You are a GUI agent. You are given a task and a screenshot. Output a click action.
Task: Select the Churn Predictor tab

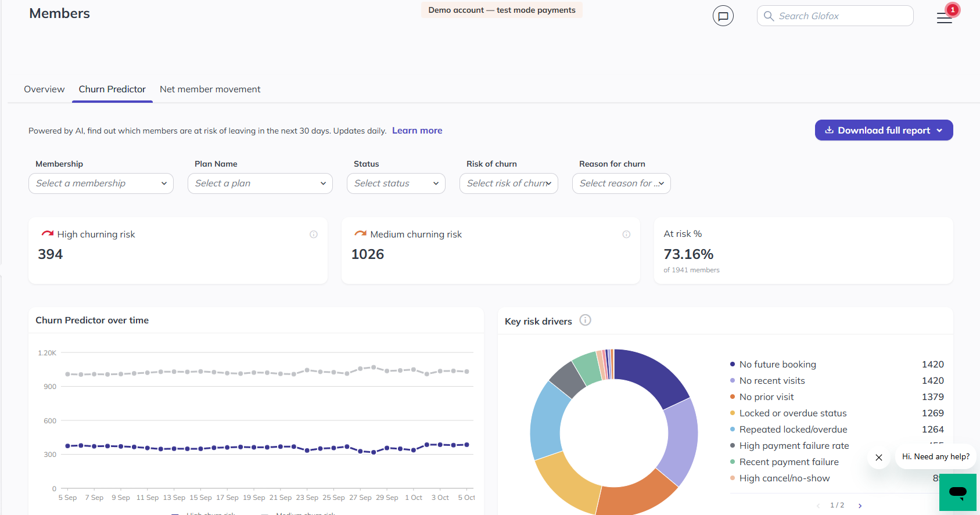[112, 89]
